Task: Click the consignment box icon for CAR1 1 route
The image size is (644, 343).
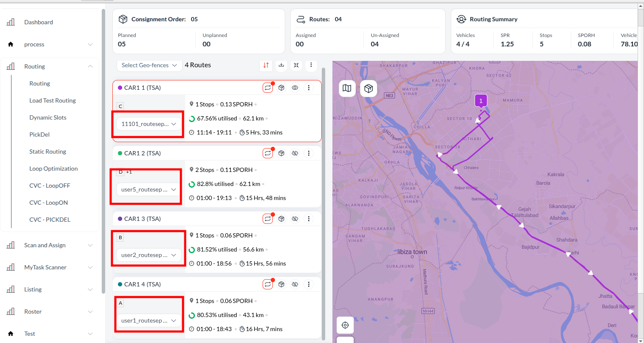Action: (281, 87)
